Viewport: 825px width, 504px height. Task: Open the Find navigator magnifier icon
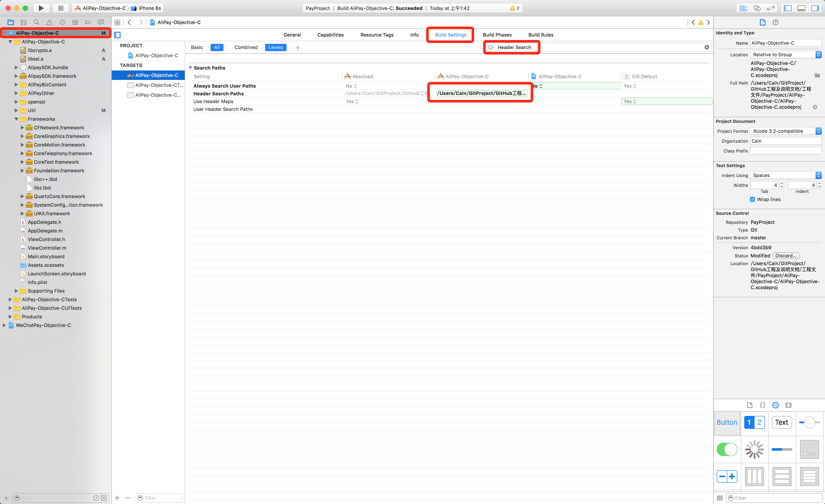click(37, 22)
